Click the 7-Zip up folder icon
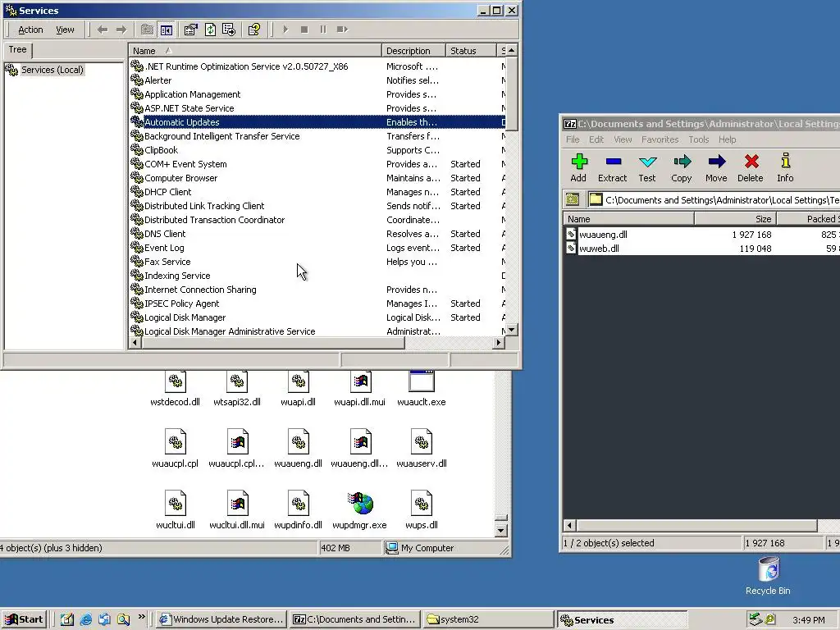This screenshot has height=630, width=840. pos(573,200)
